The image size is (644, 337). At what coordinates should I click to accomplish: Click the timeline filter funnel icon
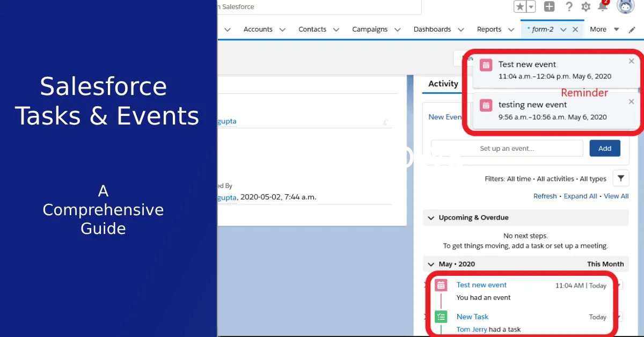pyautogui.click(x=621, y=178)
